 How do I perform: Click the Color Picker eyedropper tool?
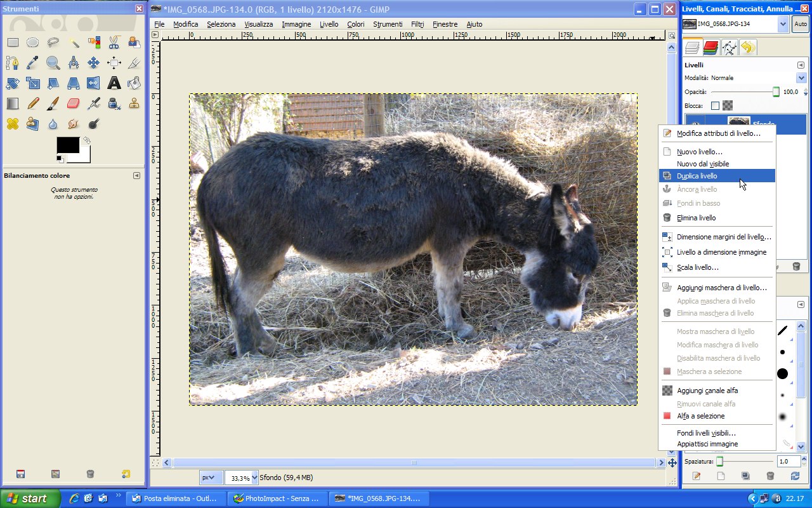[x=33, y=63]
